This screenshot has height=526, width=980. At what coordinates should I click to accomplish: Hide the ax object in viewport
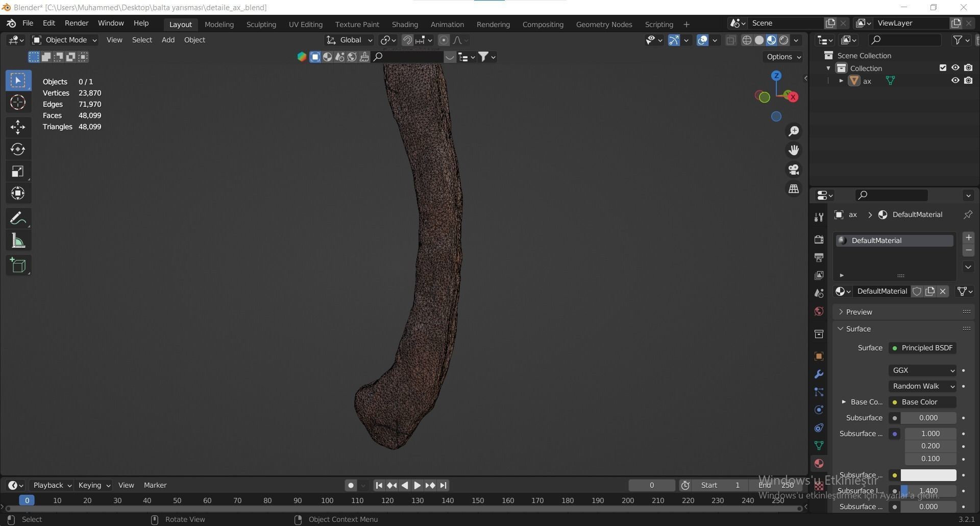[955, 81]
